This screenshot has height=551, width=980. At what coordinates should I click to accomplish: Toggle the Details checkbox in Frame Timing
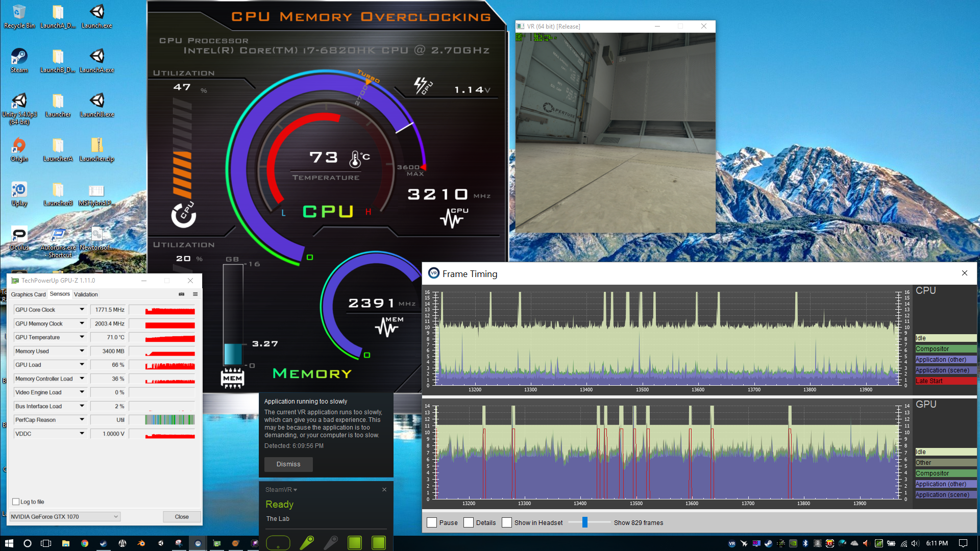[469, 522]
